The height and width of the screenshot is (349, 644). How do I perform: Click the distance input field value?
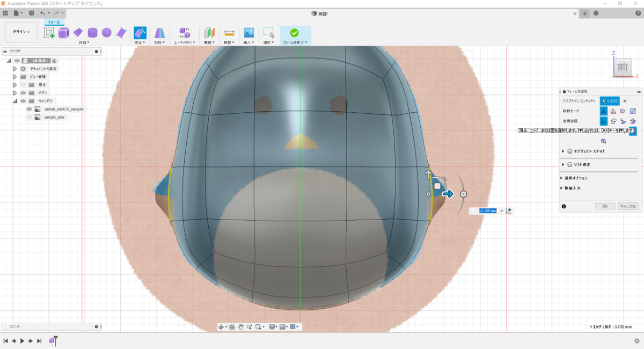487,211
